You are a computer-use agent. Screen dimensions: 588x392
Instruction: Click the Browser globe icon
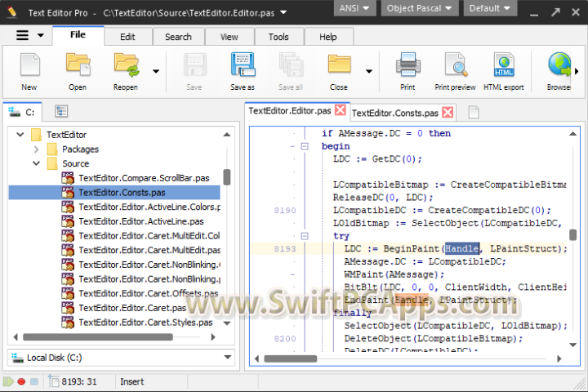(x=559, y=65)
